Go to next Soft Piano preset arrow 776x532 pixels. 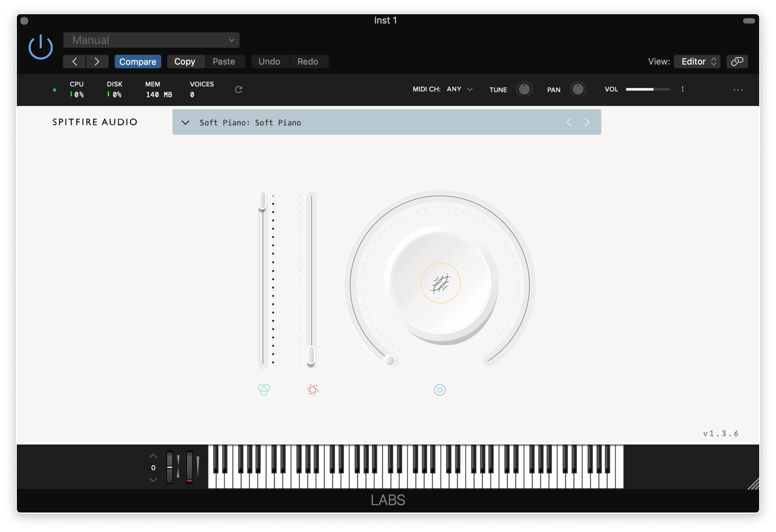coord(587,122)
